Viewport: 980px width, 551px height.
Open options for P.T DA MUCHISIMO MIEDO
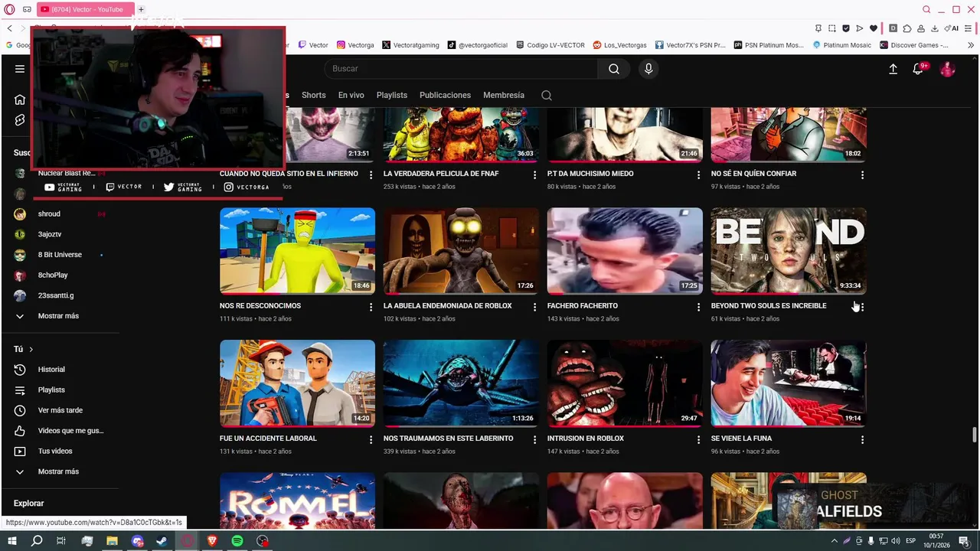[x=698, y=175]
